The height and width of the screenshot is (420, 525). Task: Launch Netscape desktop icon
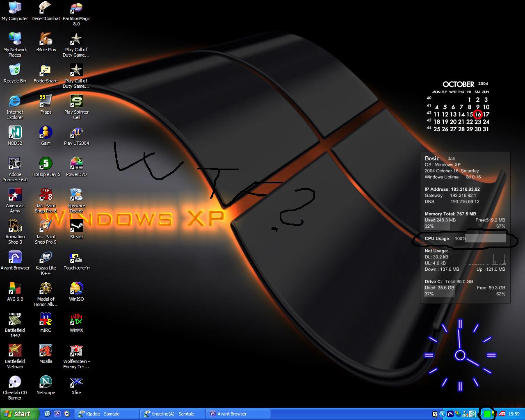[x=46, y=385]
